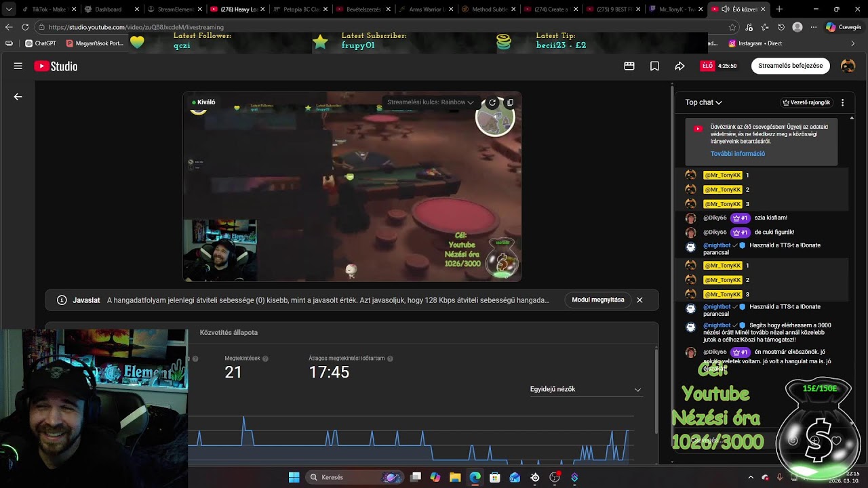Share the stream with the arrow icon
Image resolution: width=868 pixels, height=488 pixels.
(679, 66)
